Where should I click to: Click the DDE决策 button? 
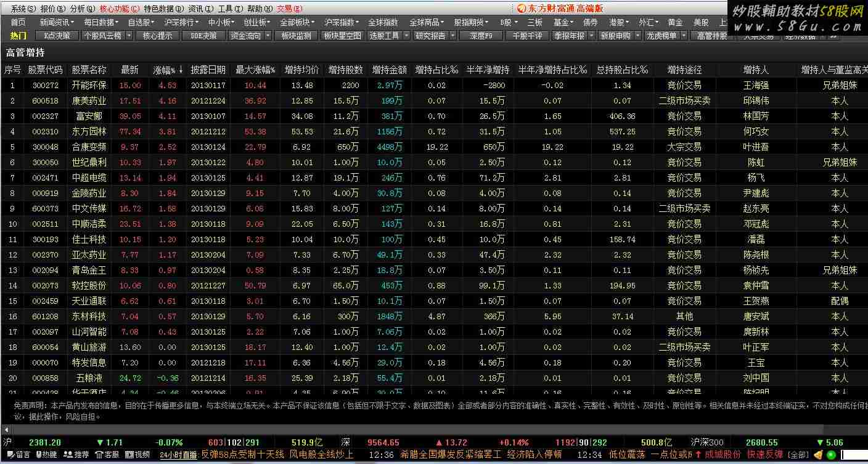point(203,36)
